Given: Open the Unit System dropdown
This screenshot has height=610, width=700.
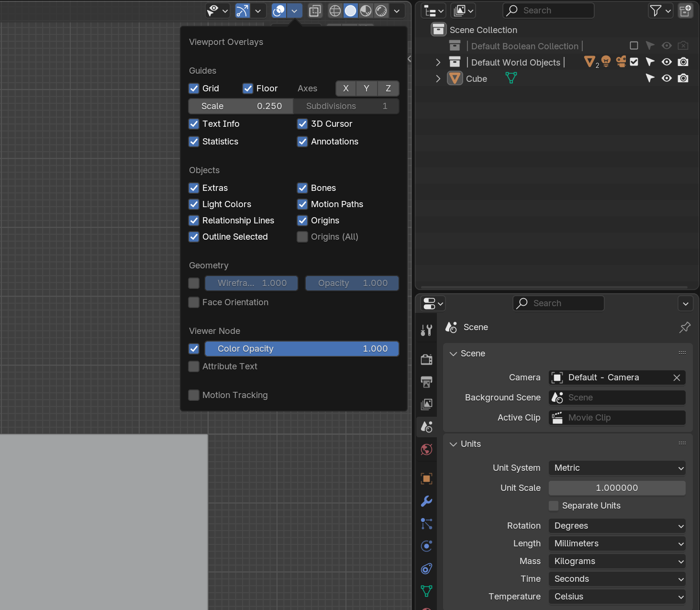Looking at the screenshot, I should [617, 468].
